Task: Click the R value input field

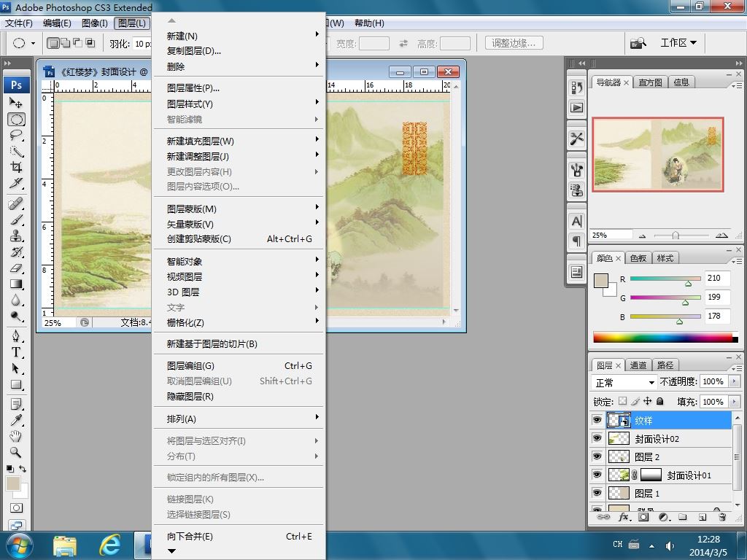Action: (x=716, y=278)
